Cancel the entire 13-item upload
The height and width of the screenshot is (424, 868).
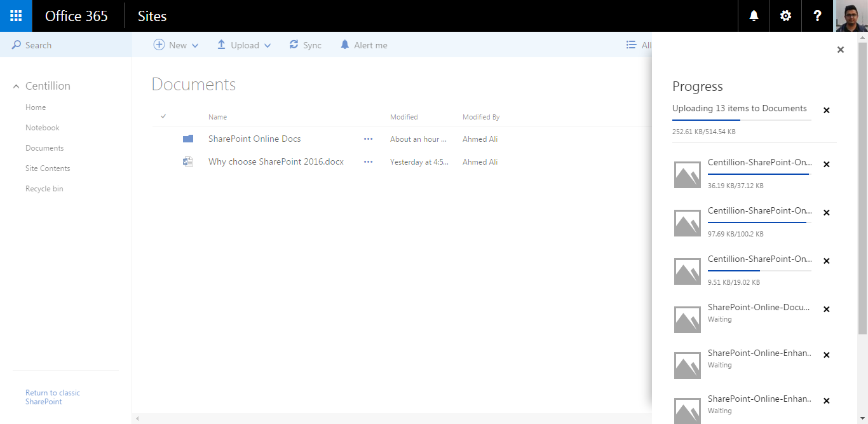tap(826, 111)
